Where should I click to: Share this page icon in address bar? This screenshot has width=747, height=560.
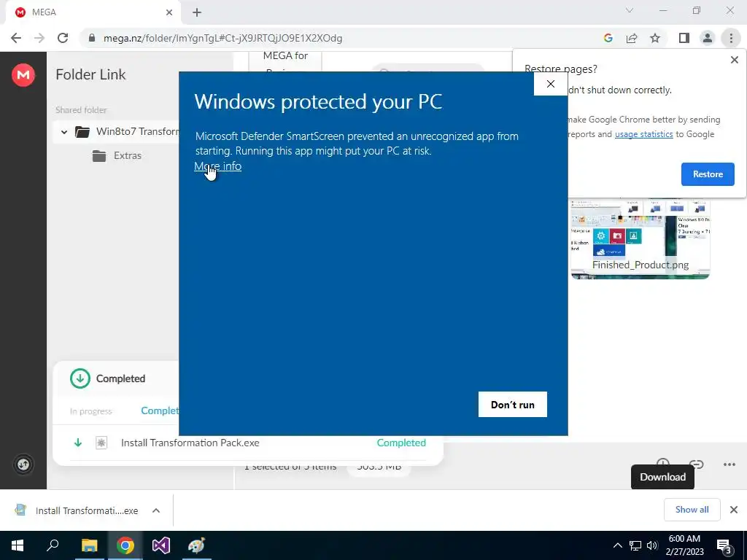632,38
